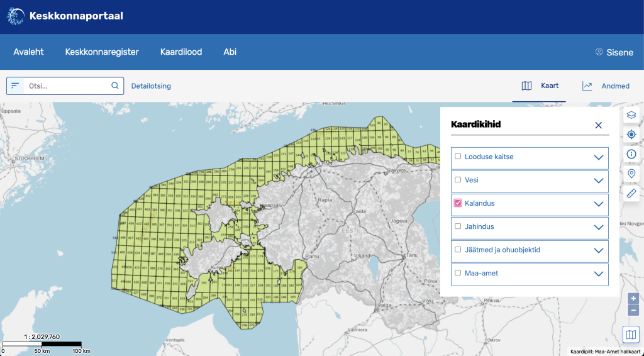Enable the Looduse kaitse checkbox
The height and width of the screenshot is (356, 644).
pyautogui.click(x=458, y=157)
